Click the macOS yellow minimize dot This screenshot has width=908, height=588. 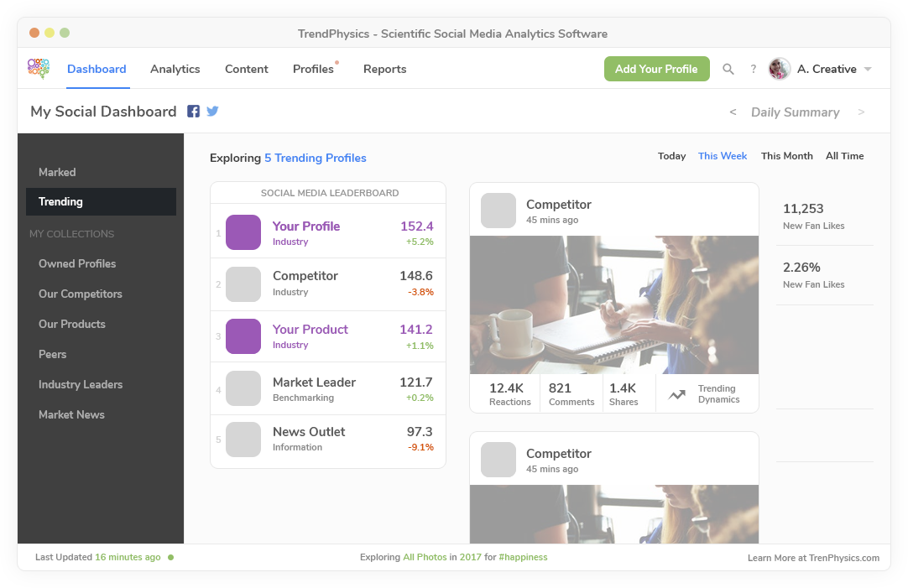click(x=50, y=33)
